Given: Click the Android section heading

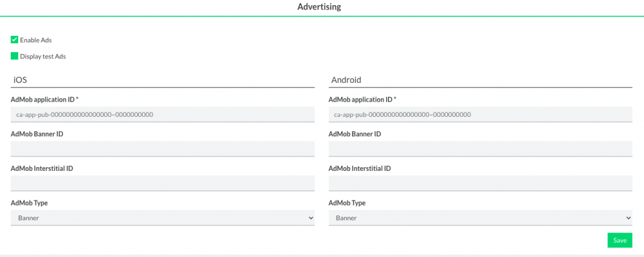Looking at the screenshot, I should (346, 80).
